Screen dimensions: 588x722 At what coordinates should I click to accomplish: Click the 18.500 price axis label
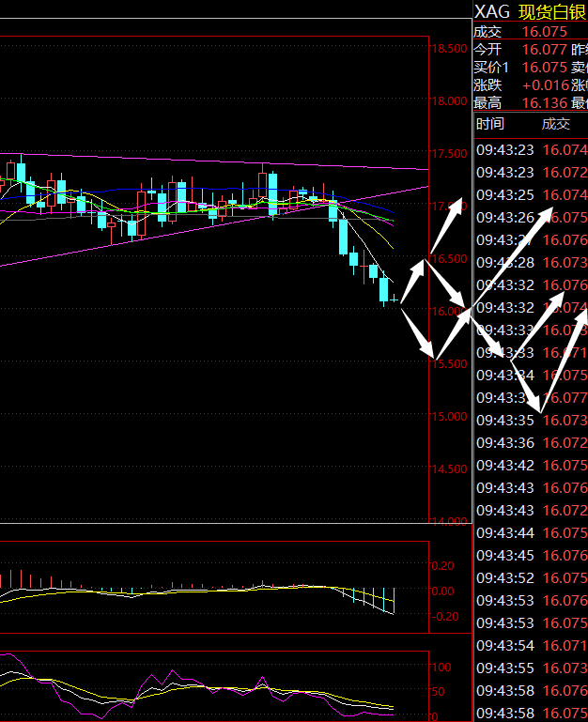pyautogui.click(x=449, y=49)
